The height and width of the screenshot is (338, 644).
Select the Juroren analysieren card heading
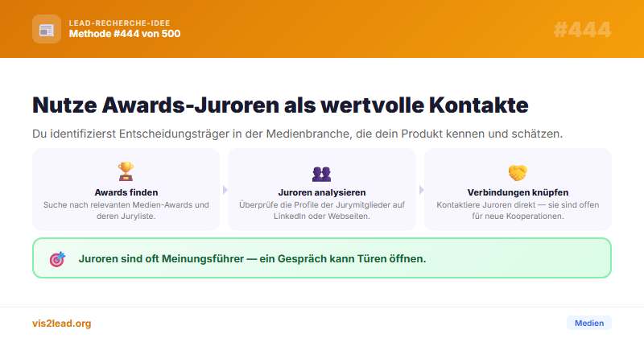point(322,192)
